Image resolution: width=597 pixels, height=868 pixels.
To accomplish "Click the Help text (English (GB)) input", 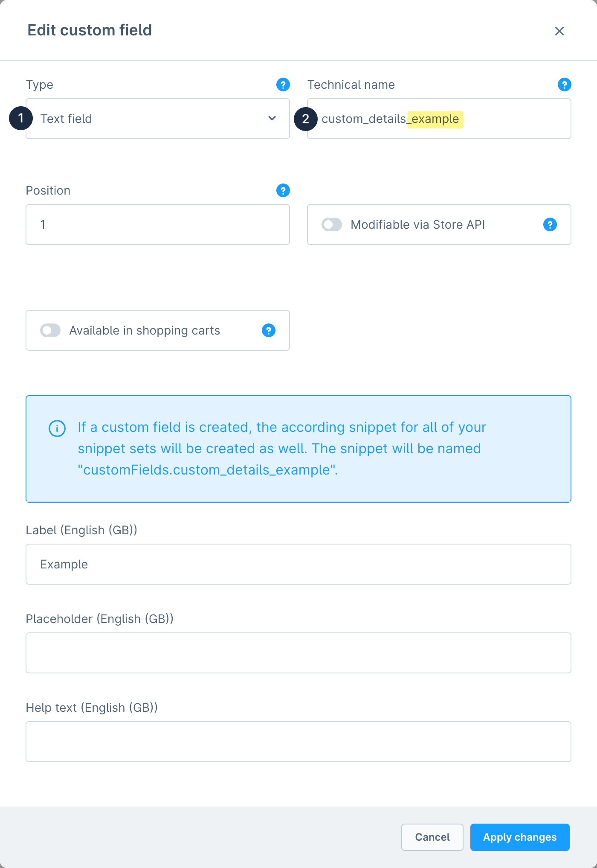I will (298, 742).
